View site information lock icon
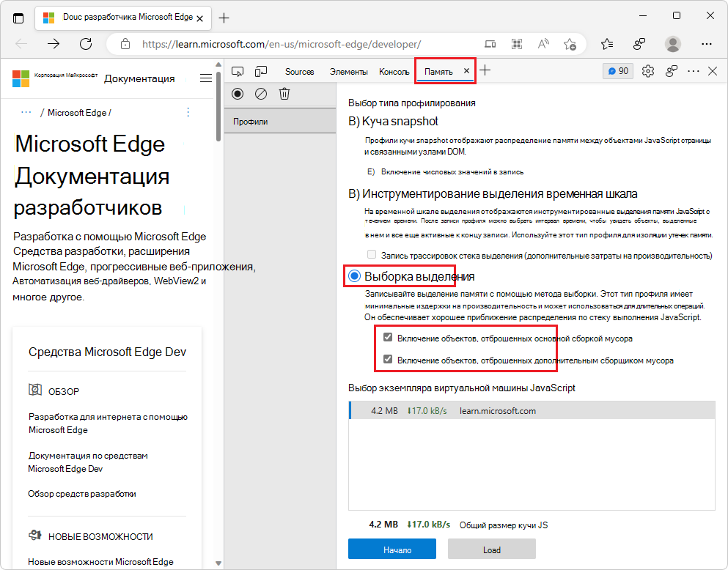 125,44
